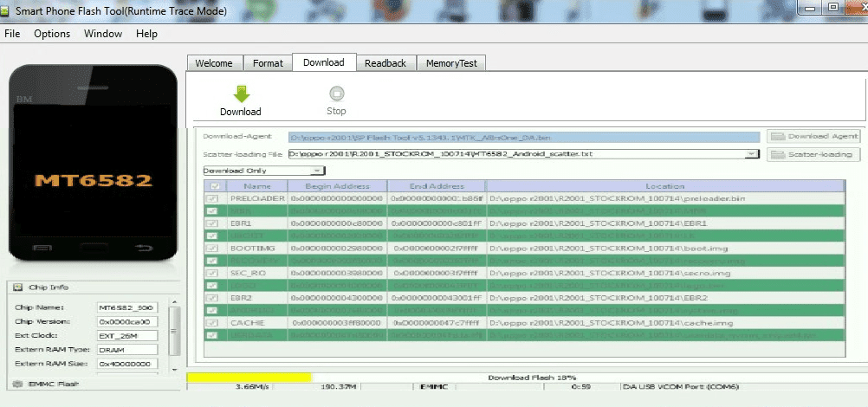
Task: Open the Scatter-loading File path dropdown
Action: [x=752, y=154]
